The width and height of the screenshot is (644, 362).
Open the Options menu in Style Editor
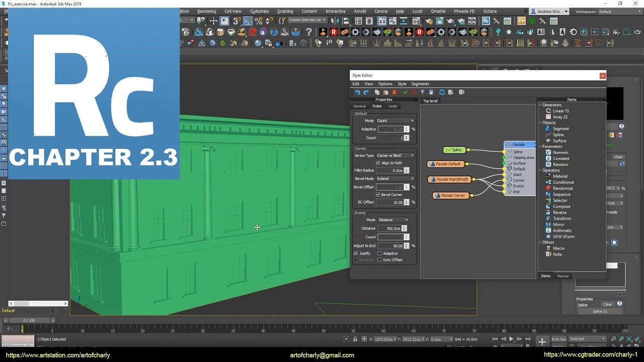(x=385, y=84)
